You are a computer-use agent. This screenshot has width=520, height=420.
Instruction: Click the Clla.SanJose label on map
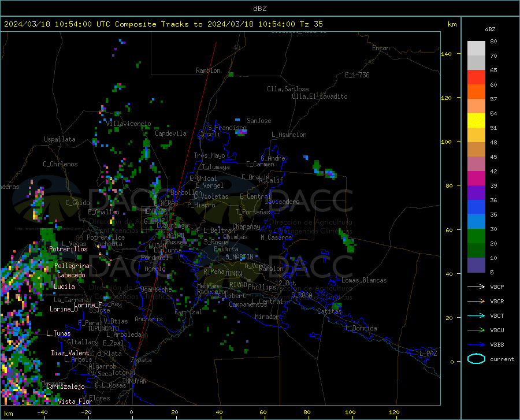click(x=288, y=89)
